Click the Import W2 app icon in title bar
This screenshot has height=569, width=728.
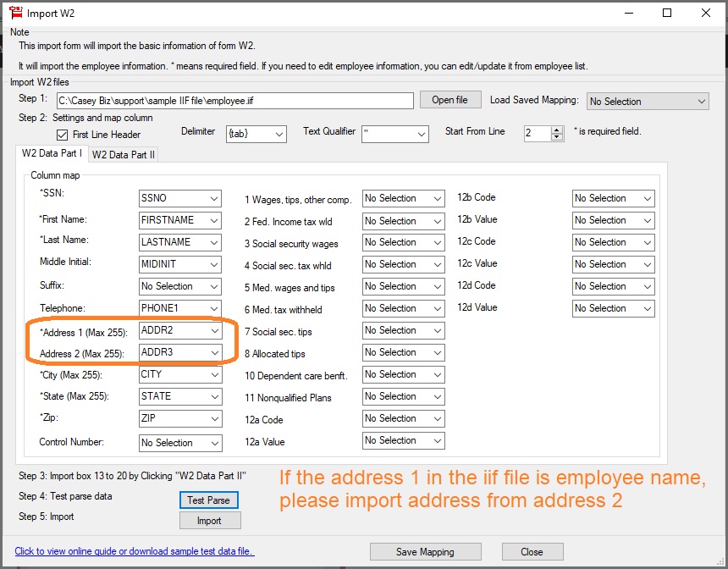pyautogui.click(x=14, y=14)
